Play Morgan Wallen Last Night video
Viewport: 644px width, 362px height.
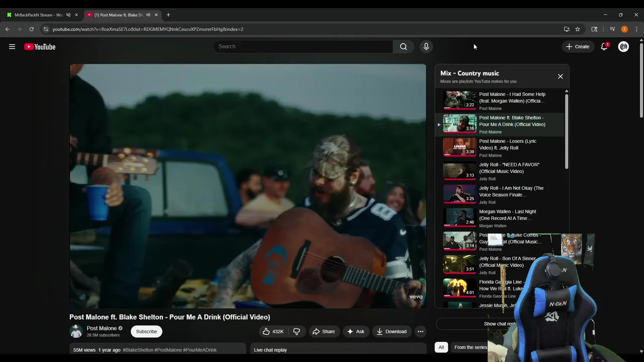click(501, 218)
